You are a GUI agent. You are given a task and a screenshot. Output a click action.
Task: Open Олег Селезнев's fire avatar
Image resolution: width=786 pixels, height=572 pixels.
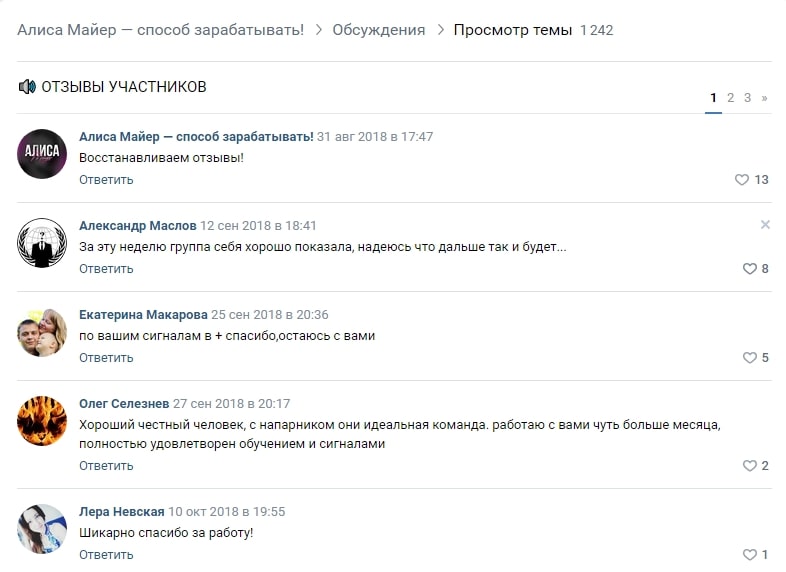[42, 421]
